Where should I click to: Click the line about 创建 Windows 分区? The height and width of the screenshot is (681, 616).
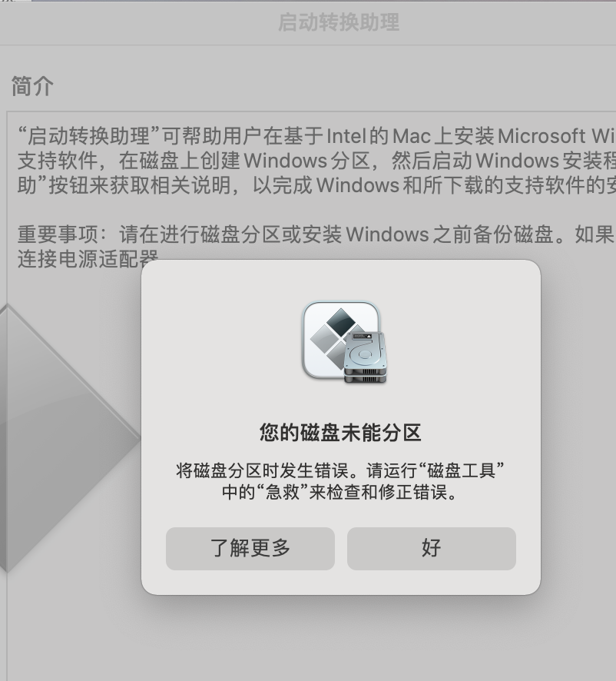[x=316, y=161]
